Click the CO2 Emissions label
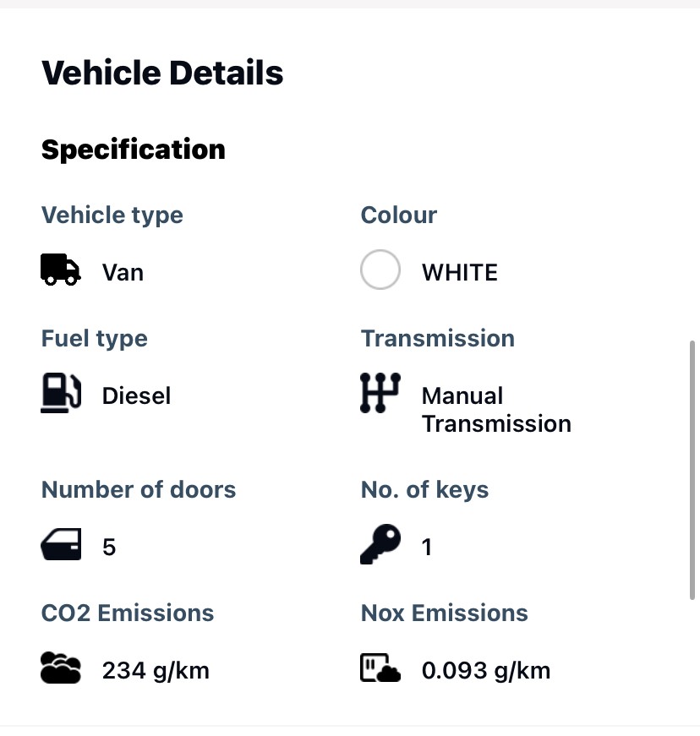This screenshot has height=736, width=700. pyautogui.click(x=128, y=613)
